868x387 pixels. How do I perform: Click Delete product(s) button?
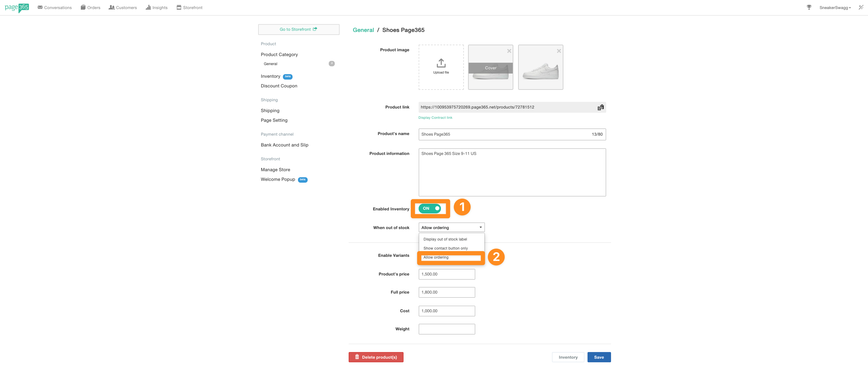point(376,357)
